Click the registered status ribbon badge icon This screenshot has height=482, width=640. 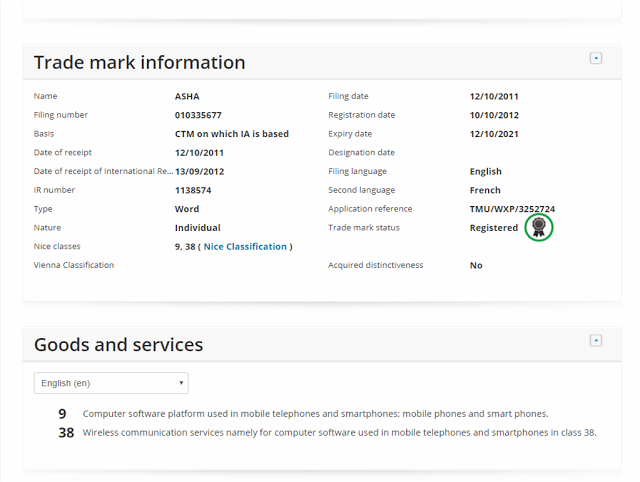pyautogui.click(x=539, y=228)
